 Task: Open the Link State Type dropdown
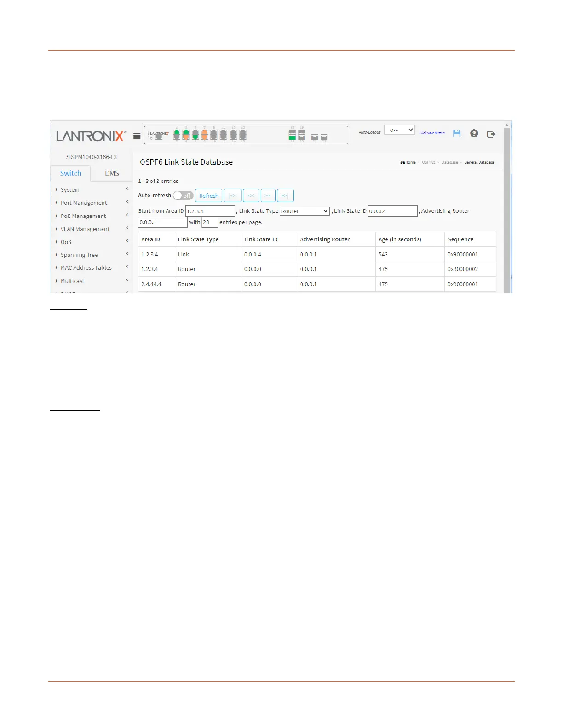coord(305,211)
